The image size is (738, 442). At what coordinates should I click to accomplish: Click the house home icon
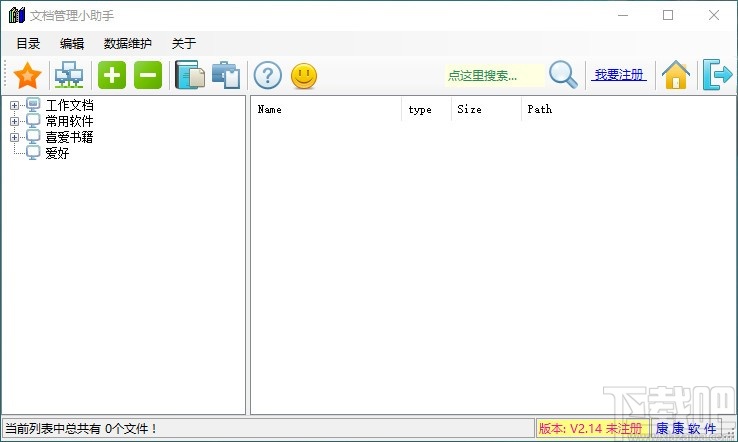676,75
